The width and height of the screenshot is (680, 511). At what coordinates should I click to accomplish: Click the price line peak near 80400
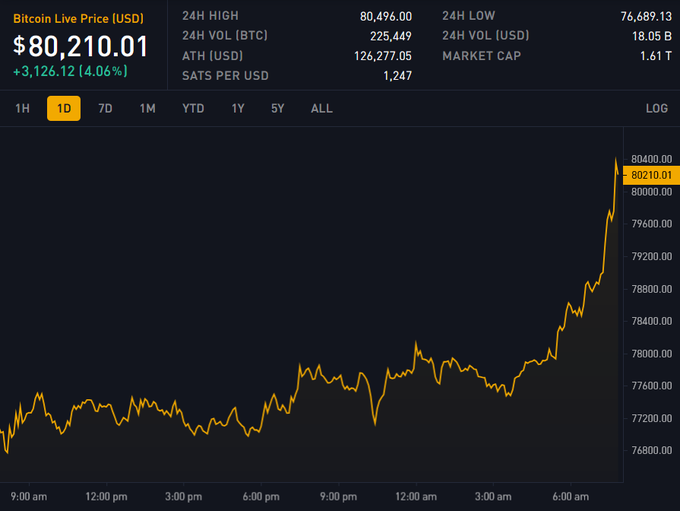[615, 160]
